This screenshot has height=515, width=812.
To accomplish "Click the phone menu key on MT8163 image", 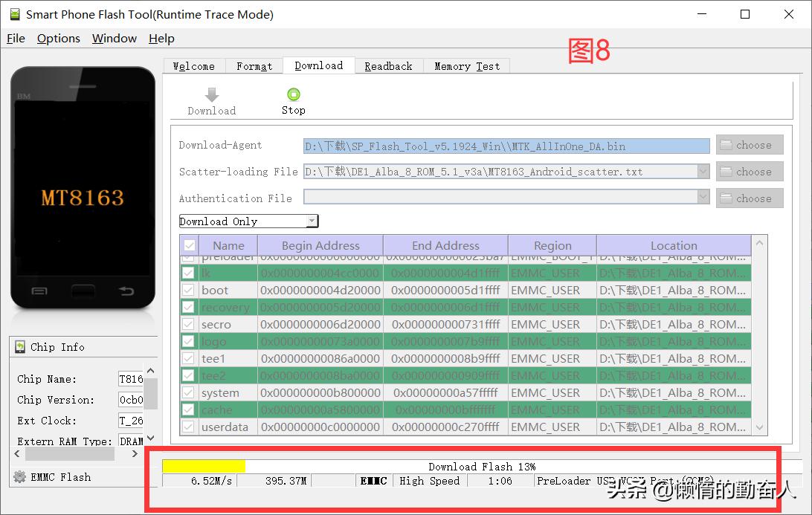I will 39,290.
